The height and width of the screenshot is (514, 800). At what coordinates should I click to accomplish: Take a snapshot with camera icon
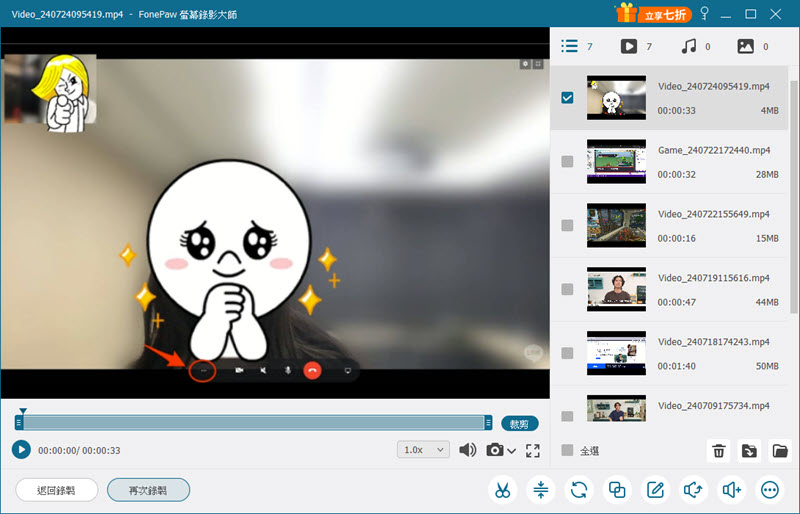(x=494, y=450)
